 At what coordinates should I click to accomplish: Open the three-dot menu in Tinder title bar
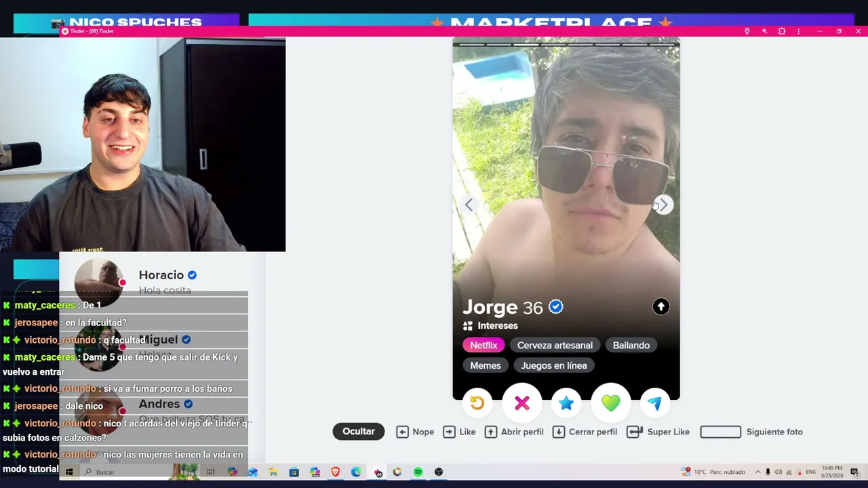coord(799,31)
